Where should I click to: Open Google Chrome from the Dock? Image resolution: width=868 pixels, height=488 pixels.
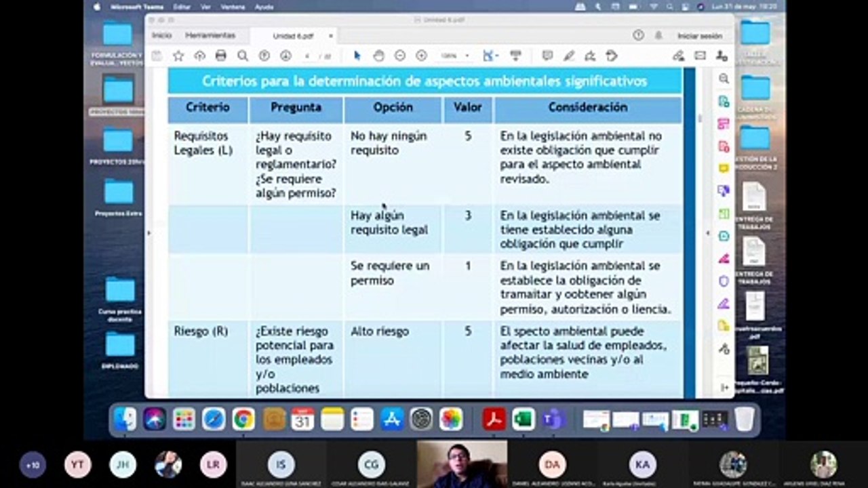[243, 420]
